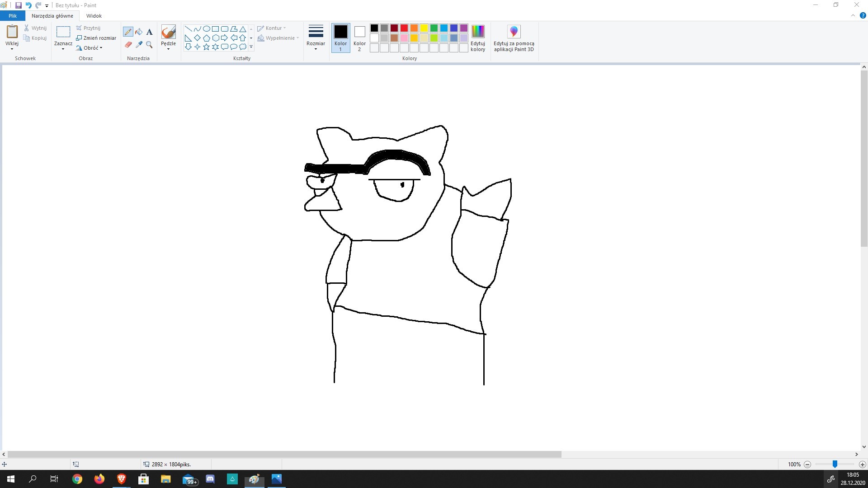This screenshot has width=868, height=488.
Task: Pick the Curve shape
Action: tap(197, 28)
